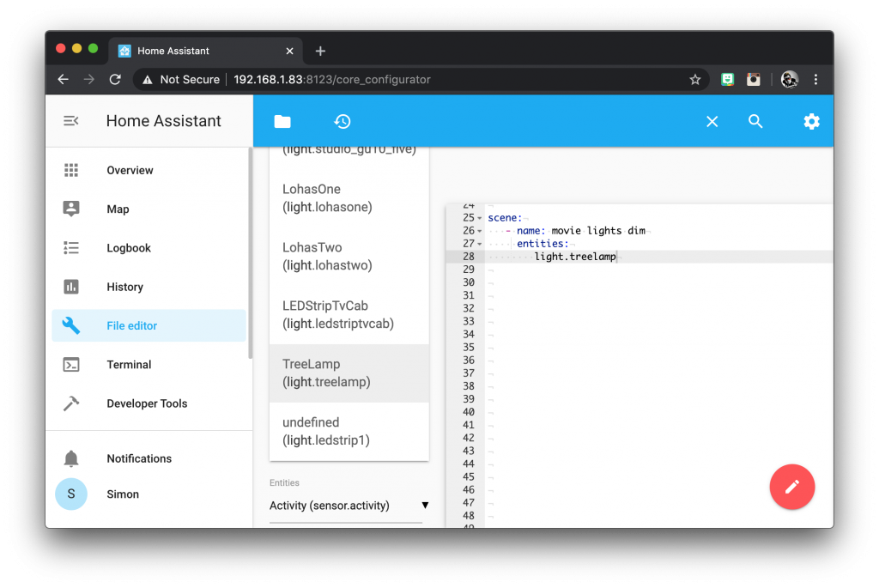This screenshot has height=588, width=879.
Task: Collapse the fold at line 26
Action: pyautogui.click(x=480, y=230)
